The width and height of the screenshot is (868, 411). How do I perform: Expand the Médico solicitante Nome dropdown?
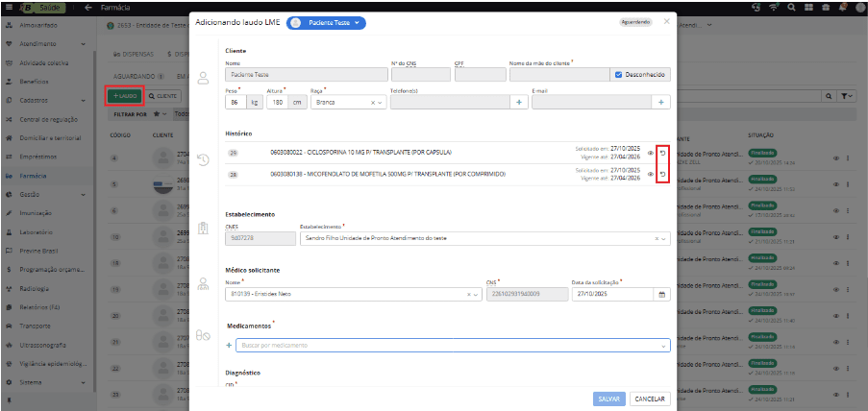[x=476, y=295]
